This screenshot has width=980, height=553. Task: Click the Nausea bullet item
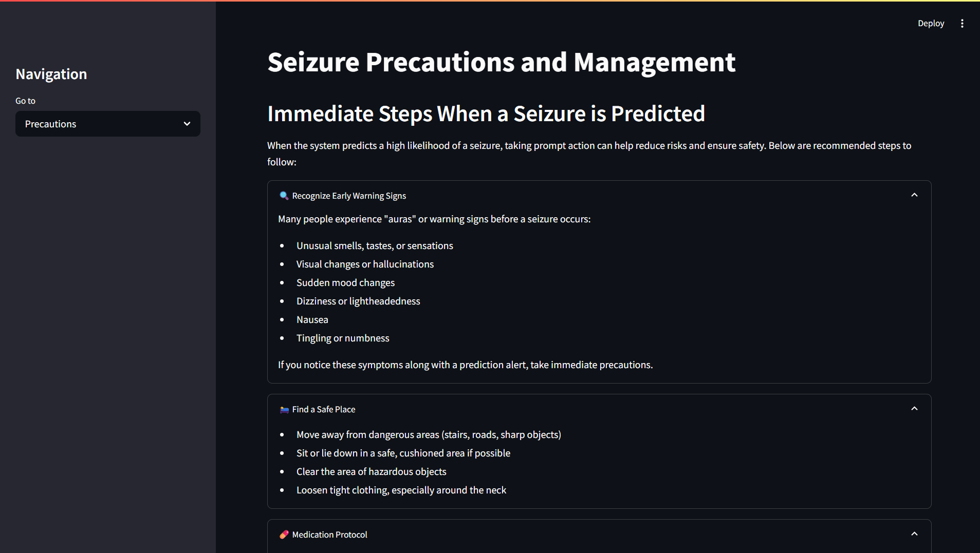312,319
